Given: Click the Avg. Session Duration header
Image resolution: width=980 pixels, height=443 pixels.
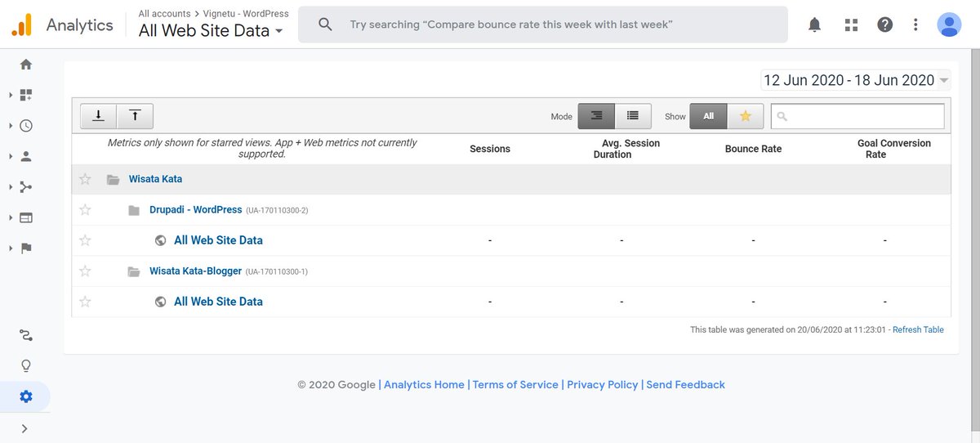Looking at the screenshot, I should coord(625,149).
